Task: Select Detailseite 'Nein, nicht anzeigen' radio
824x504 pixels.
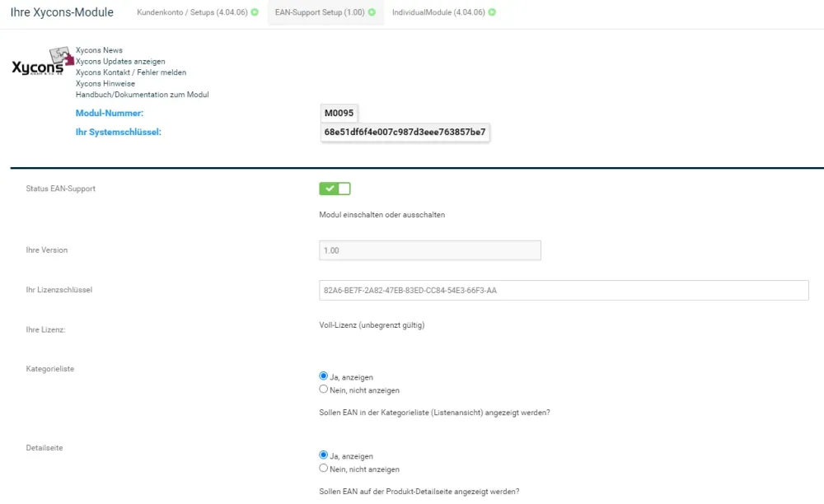Action: (323, 468)
